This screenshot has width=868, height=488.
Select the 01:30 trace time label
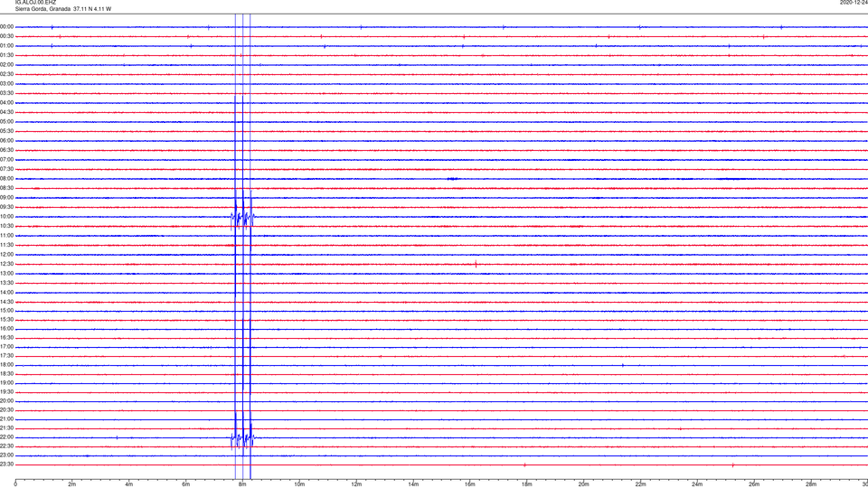pos(6,55)
